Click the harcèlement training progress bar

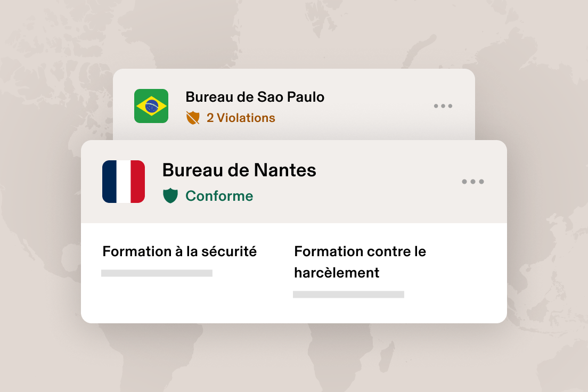point(349,294)
